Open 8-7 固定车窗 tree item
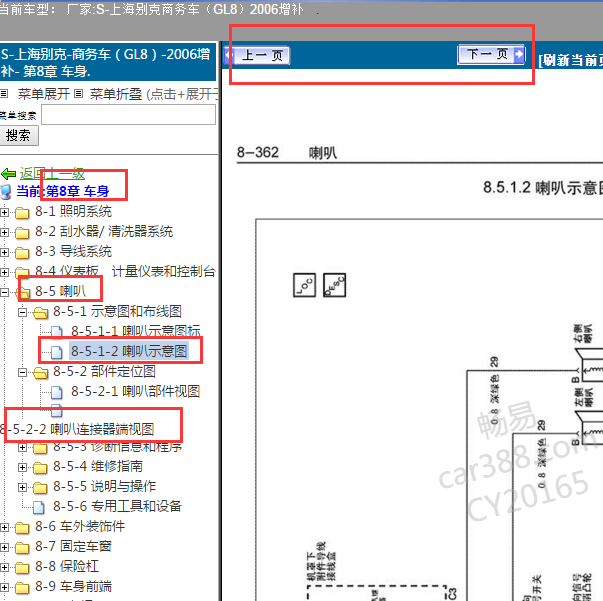 click(73, 546)
